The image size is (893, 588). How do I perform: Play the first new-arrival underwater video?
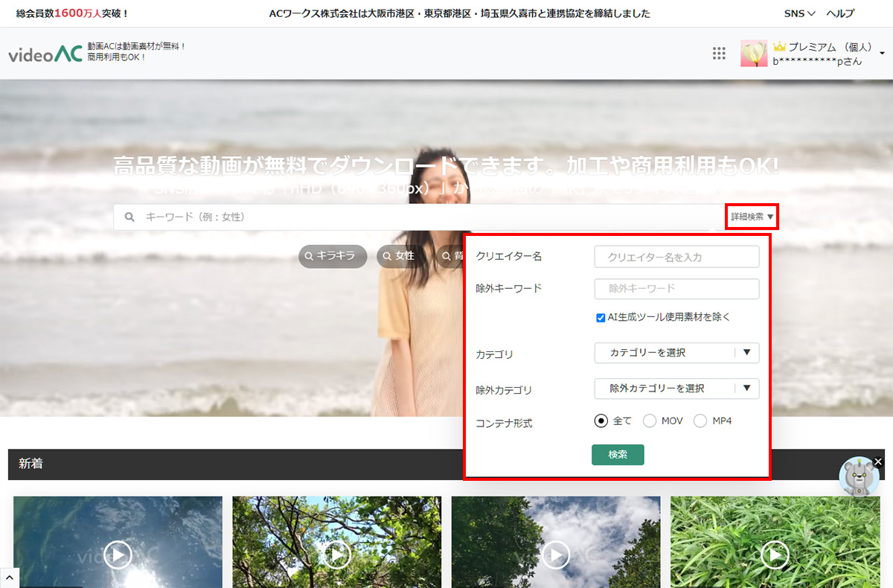click(x=118, y=555)
